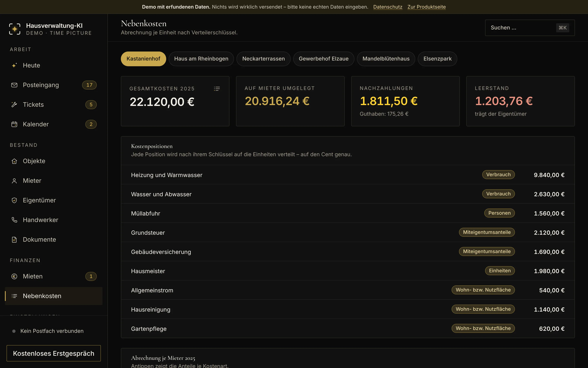
Task: Select the Elsenzpark tab
Action: click(x=437, y=59)
